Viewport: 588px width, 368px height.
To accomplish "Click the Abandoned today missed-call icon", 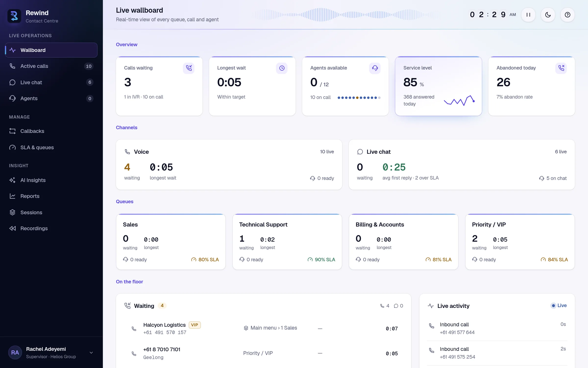I will pyautogui.click(x=561, y=68).
